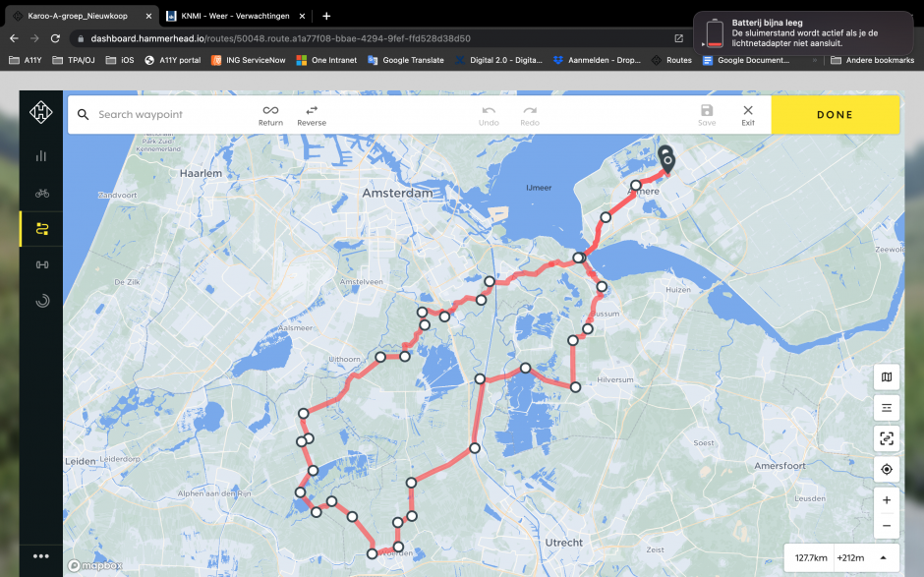The image size is (924, 577).
Task: Open the dashboard stats sidebar icon
Action: [41, 155]
